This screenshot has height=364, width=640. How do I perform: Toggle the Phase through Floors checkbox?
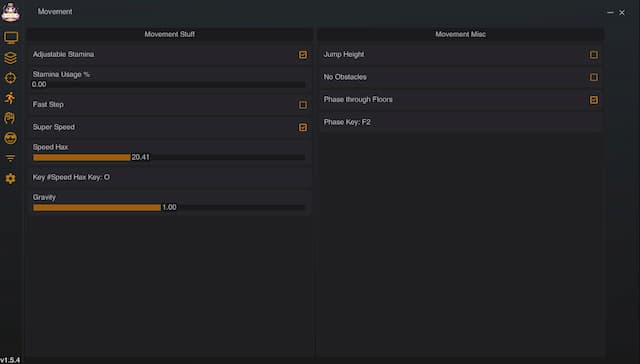pyautogui.click(x=594, y=100)
